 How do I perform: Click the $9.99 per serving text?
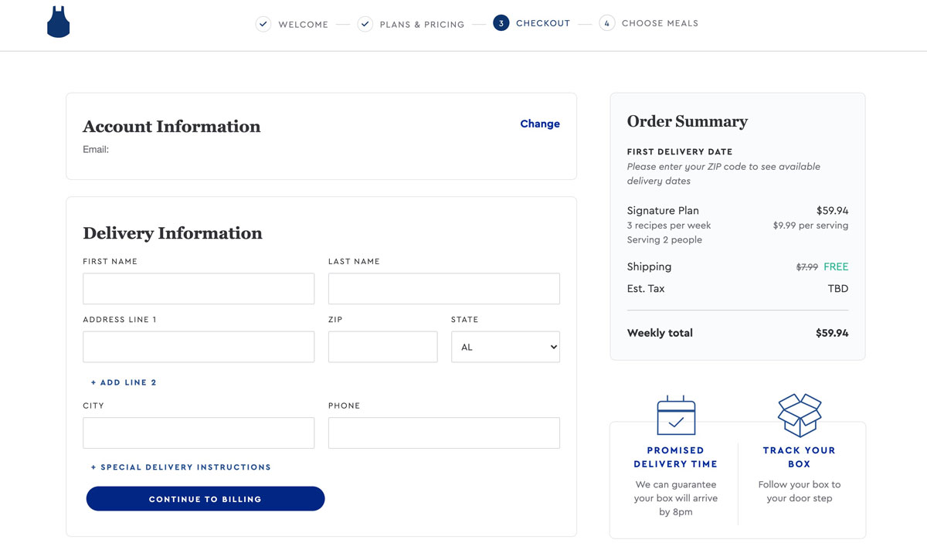pos(810,226)
